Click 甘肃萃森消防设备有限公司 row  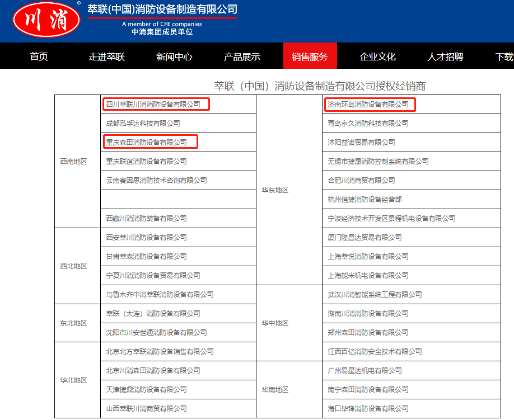(x=146, y=256)
